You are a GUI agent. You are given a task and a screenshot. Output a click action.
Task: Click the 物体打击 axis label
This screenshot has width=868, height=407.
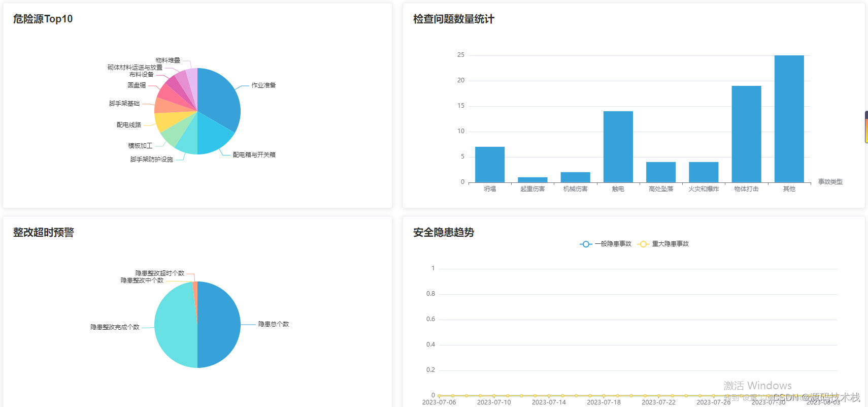pos(746,189)
